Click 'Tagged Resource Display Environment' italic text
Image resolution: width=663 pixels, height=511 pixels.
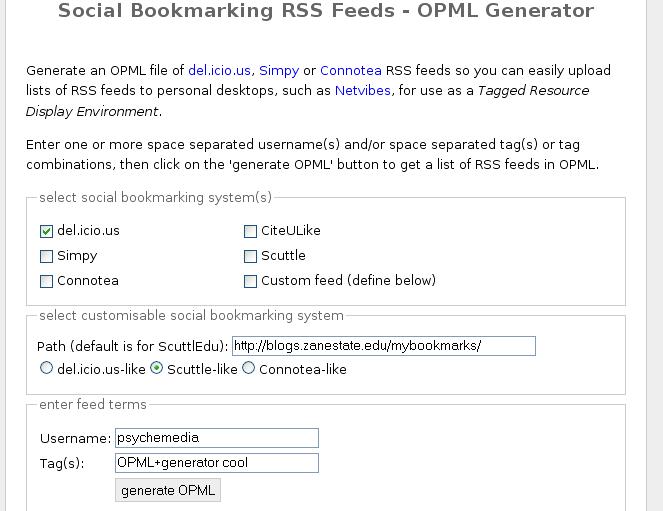tap(307, 101)
